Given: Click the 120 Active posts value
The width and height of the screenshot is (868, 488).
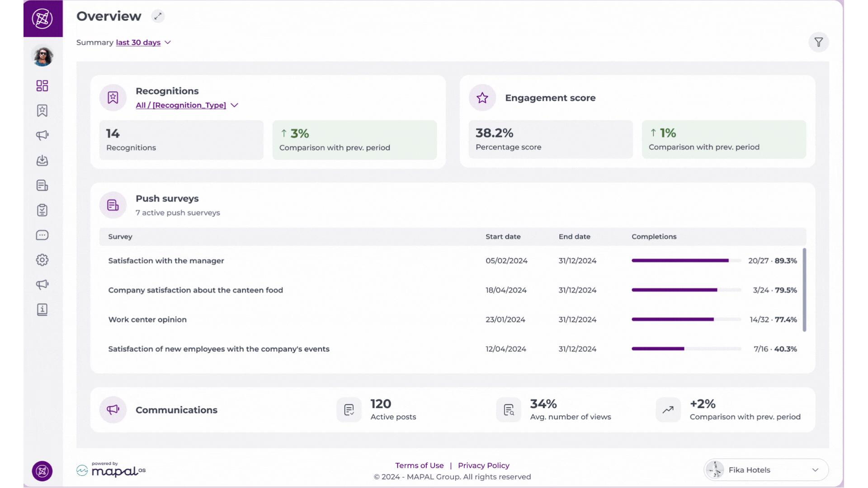Looking at the screenshot, I should tap(381, 404).
